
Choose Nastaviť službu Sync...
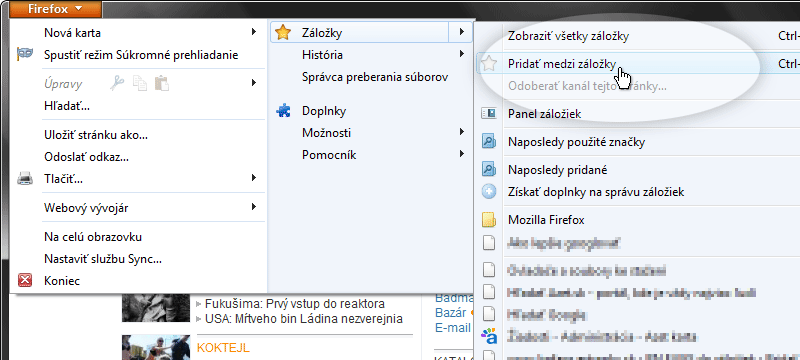(x=103, y=259)
